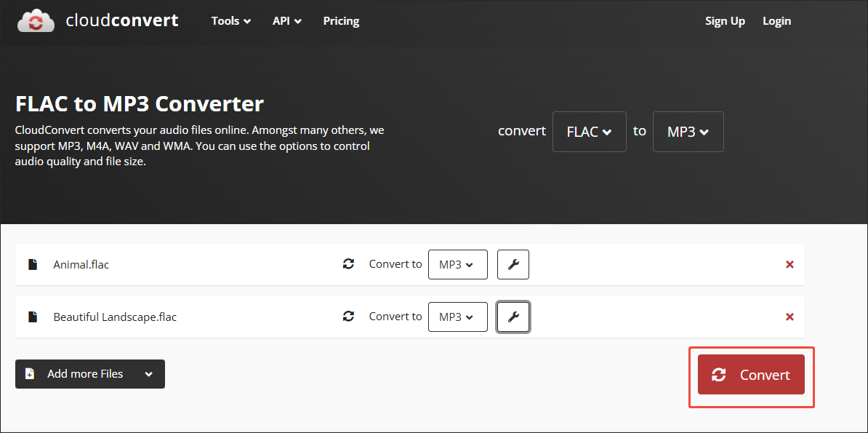Click the refresh arrows icon in Beautiful Landscape.flac row

pos(348,317)
